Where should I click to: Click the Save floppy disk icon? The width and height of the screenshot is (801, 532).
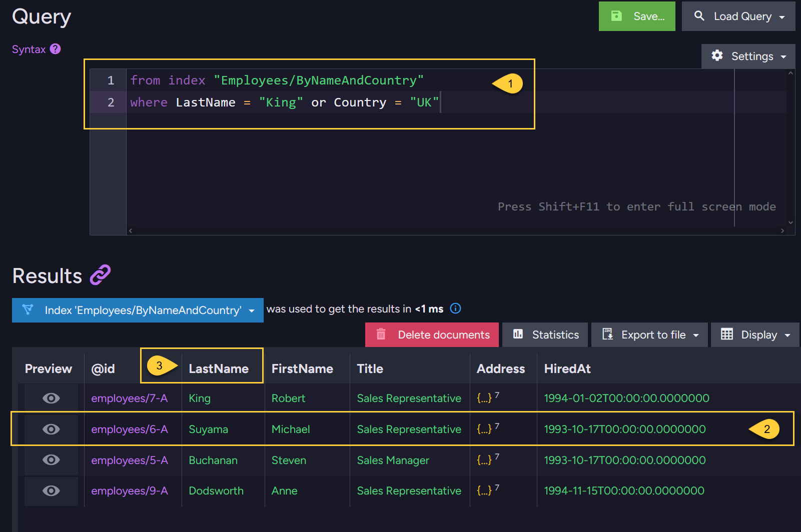pyautogui.click(x=617, y=16)
